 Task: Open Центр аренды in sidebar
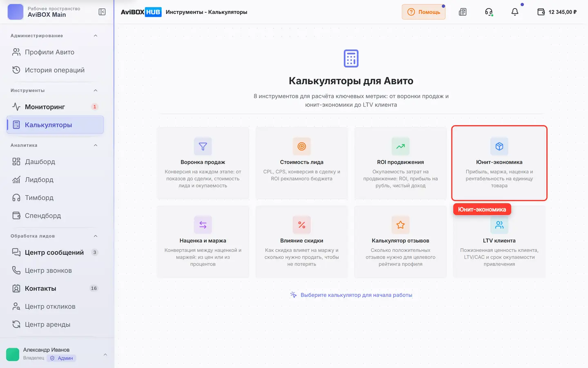[x=55, y=324]
